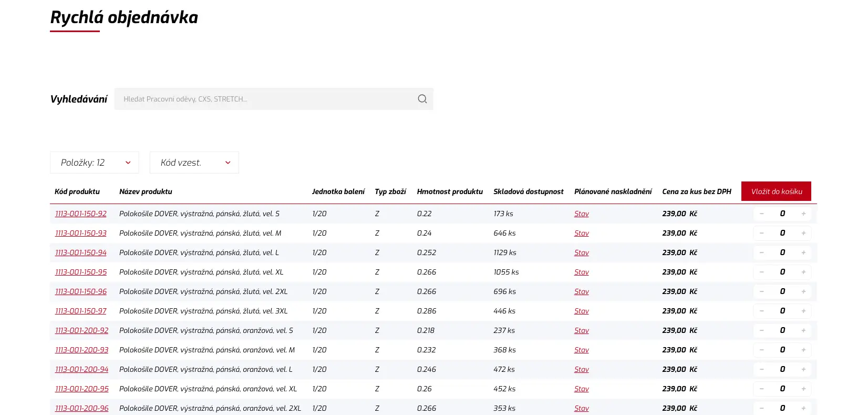The width and height of the screenshot is (868, 415).
Task: Check Stav link for žlutá vel. S row
Action: pos(581,214)
